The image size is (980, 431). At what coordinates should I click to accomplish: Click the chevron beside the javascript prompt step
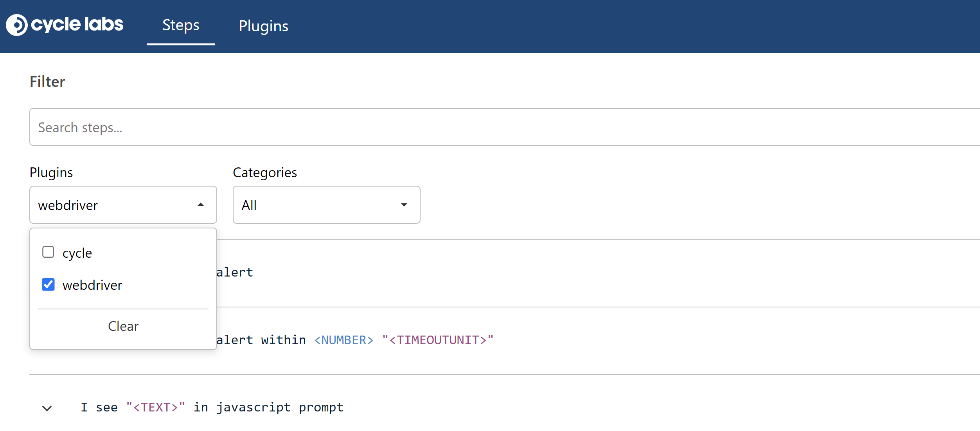47,408
